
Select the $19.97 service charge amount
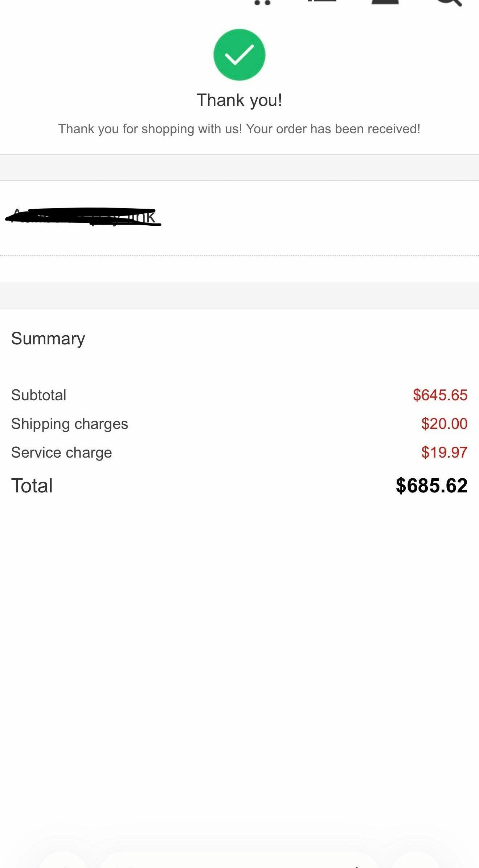[x=444, y=453]
